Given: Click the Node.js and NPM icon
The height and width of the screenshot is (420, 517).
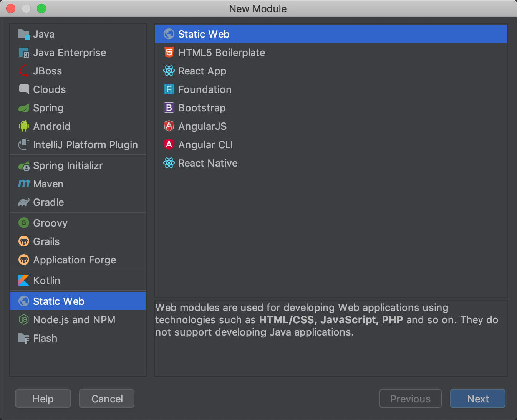Looking at the screenshot, I should (24, 319).
